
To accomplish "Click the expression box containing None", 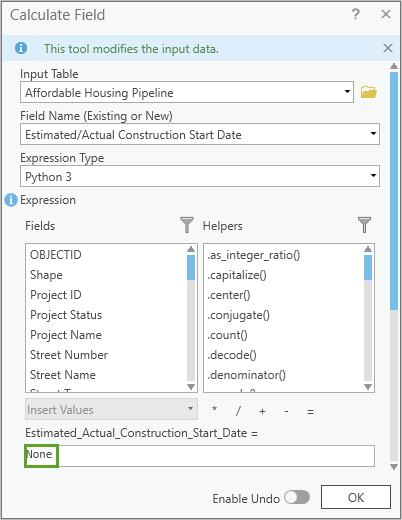I will (x=200, y=456).
